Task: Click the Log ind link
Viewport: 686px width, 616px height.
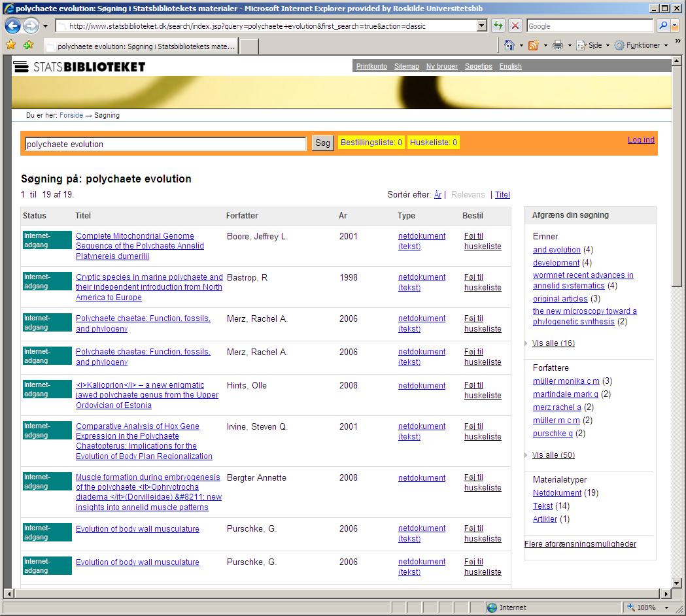Action: point(641,140)
